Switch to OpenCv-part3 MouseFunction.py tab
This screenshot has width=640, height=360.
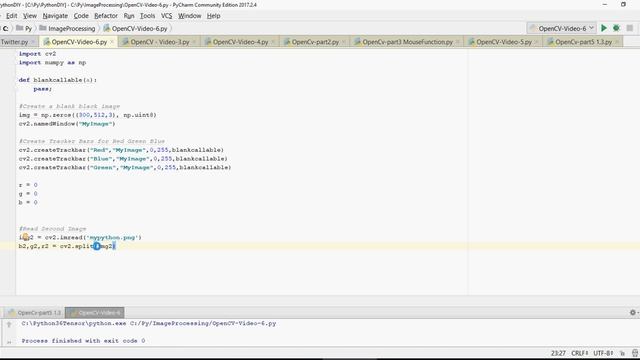(407, 42)
